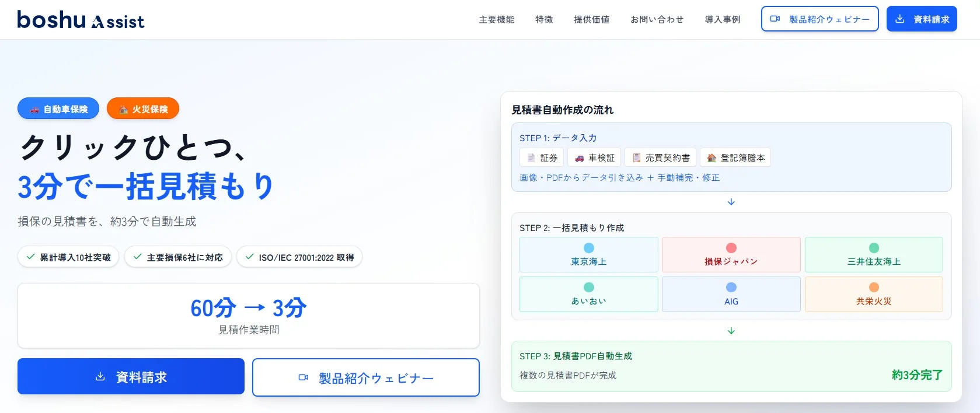Click the STEP 3: 見積書PDF自動生成 heading
The height and width of the screenshot is (413, 980).
(x=576, y=356)
